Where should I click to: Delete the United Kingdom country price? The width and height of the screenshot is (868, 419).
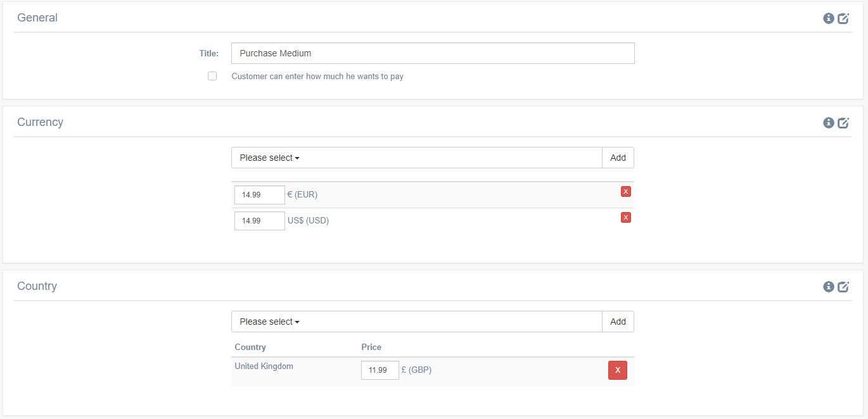pos(617,370)
